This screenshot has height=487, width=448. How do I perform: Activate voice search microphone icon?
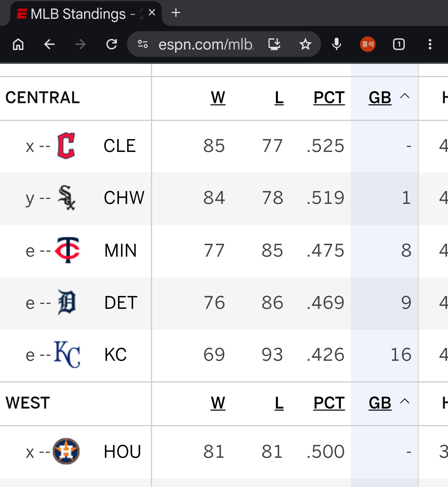pos(336,44)
